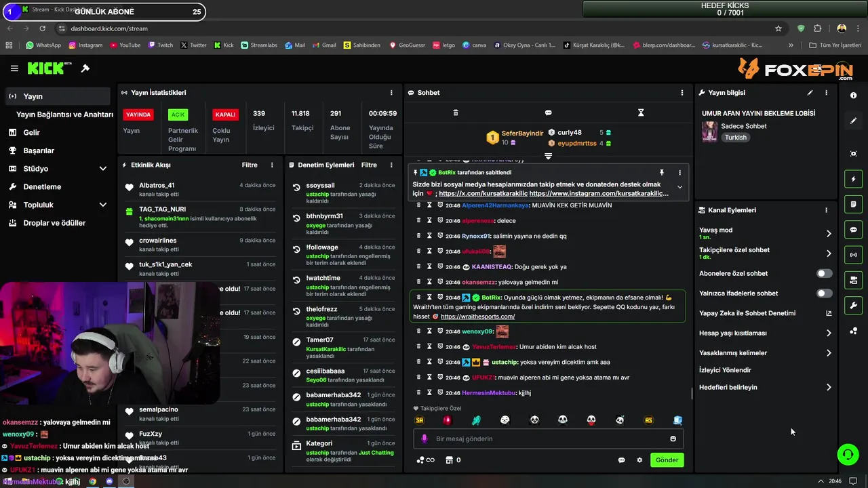The height and width of the screenshot is (488, 868).
Task: Click the AI moderation external link icon
Action: pos(829,313)
